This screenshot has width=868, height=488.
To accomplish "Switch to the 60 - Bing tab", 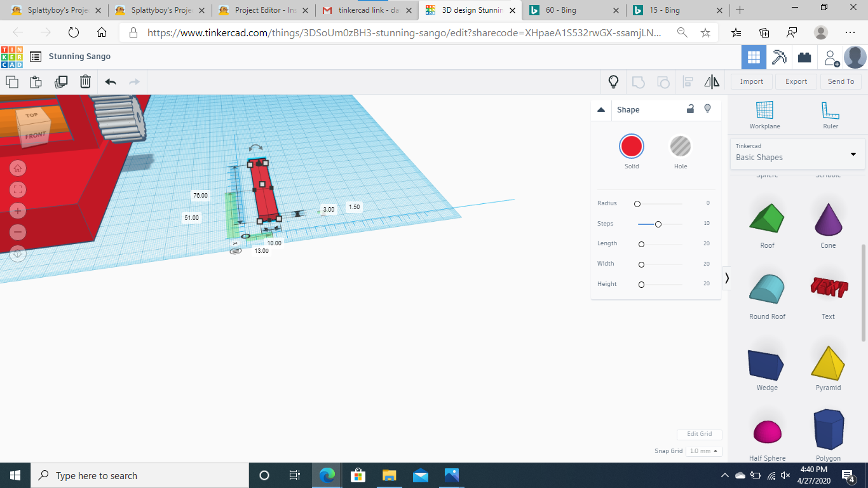I will click(573, 10).
